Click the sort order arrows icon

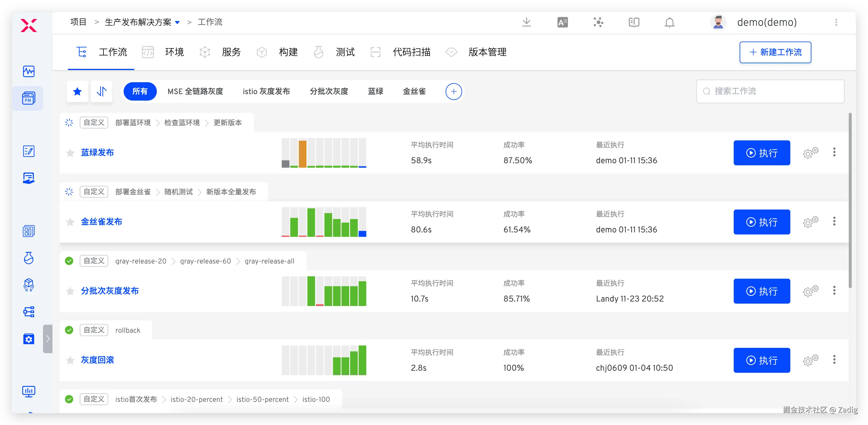(101, 91)
